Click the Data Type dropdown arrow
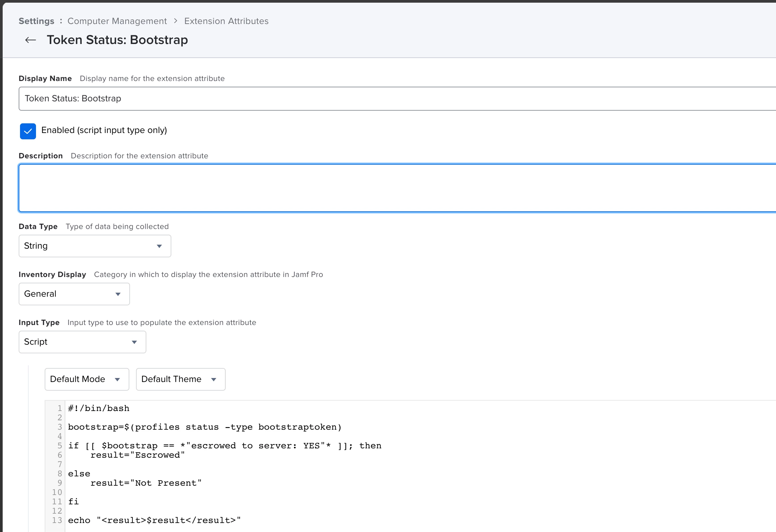Image resolution: width=776 pixels, height=532 pixels. pyautogui.click(x=159, y=246)
